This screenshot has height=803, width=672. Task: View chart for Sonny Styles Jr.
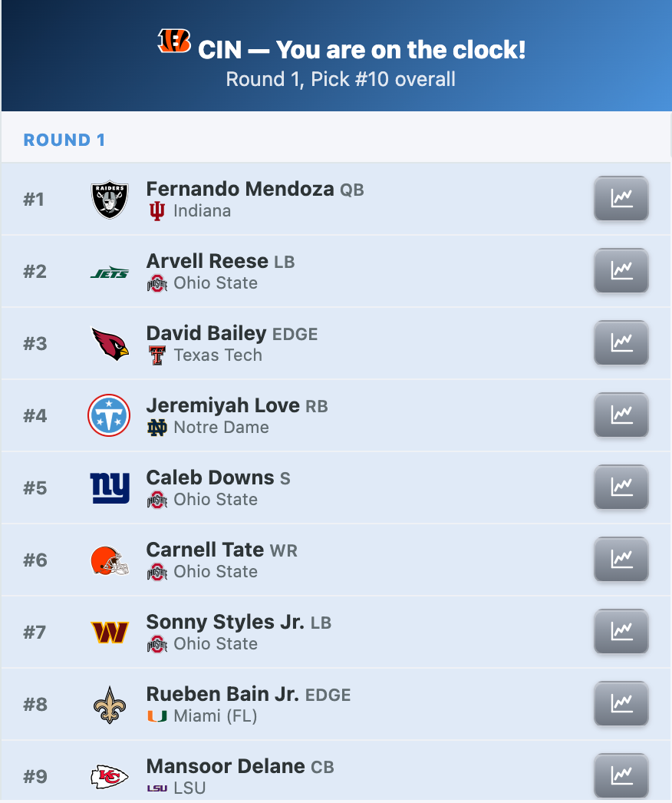[x=621, y=631]
